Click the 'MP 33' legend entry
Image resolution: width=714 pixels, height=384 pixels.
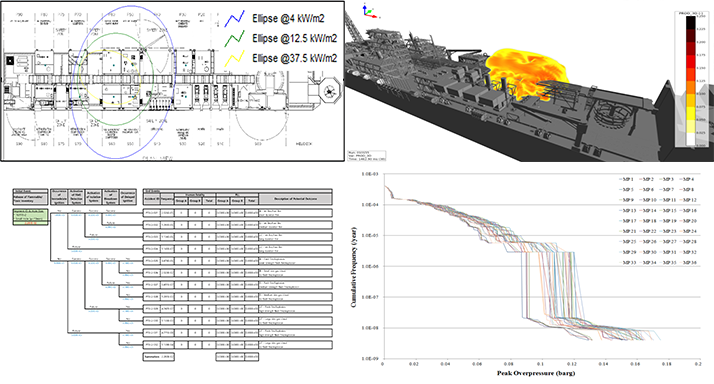point(627,262)
